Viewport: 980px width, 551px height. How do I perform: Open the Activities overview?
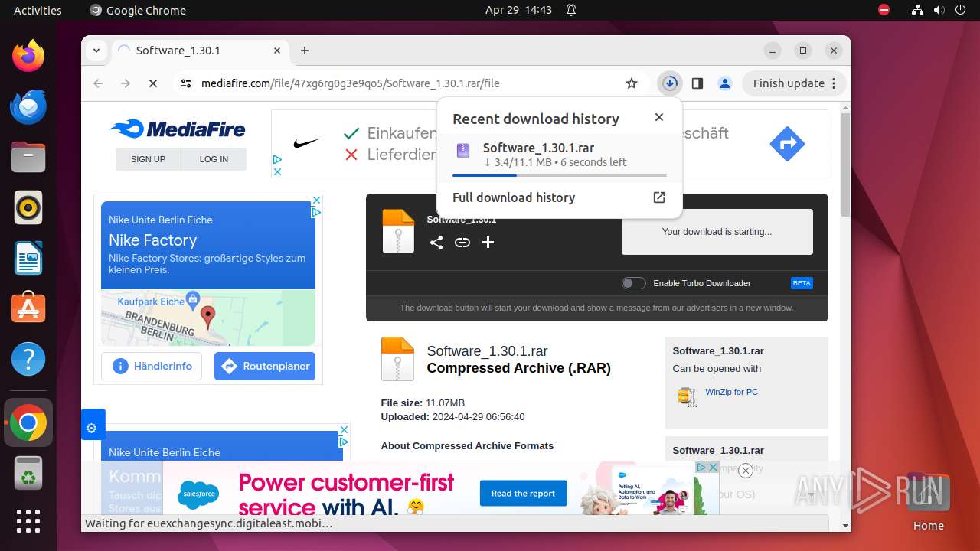tap(38, 10)
